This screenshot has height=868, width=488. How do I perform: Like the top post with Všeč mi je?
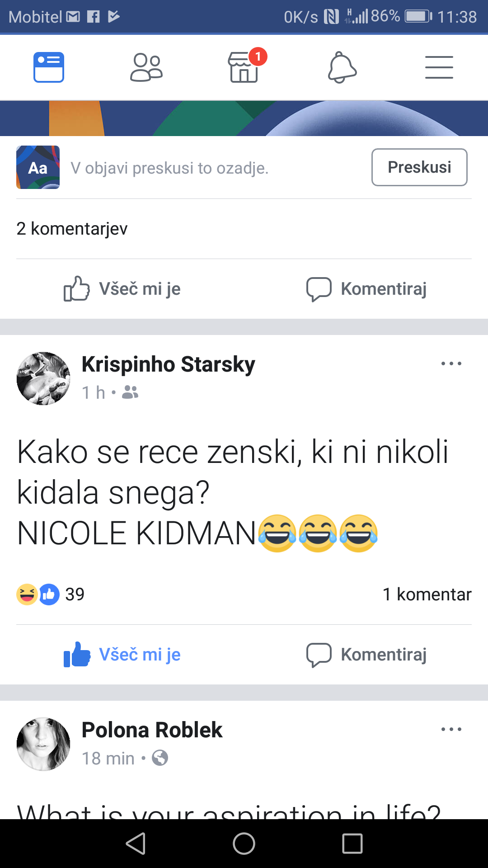(122, 289)
